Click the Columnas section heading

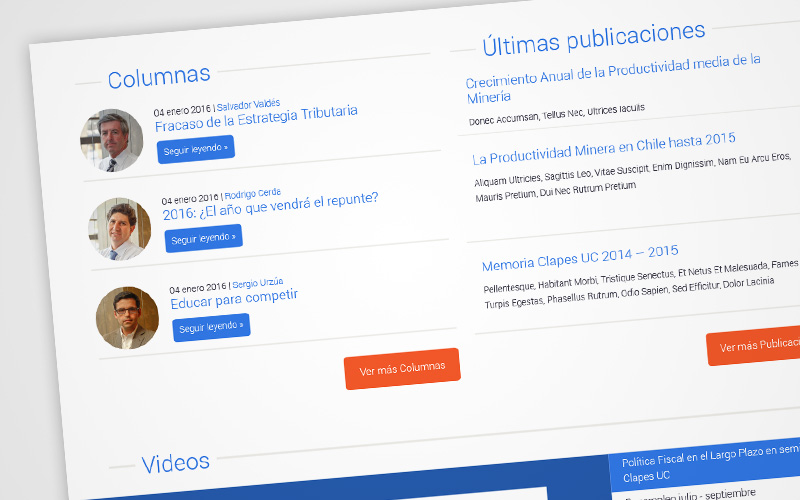click(x=159, y=77)
